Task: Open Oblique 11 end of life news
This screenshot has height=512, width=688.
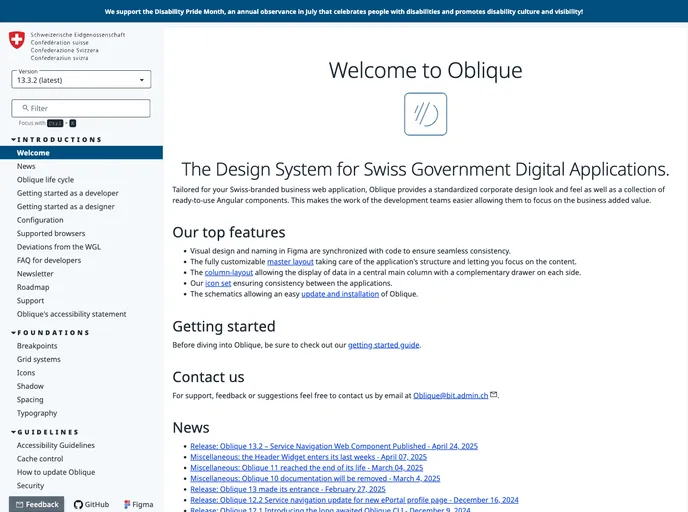Action: tap(307, 468)
